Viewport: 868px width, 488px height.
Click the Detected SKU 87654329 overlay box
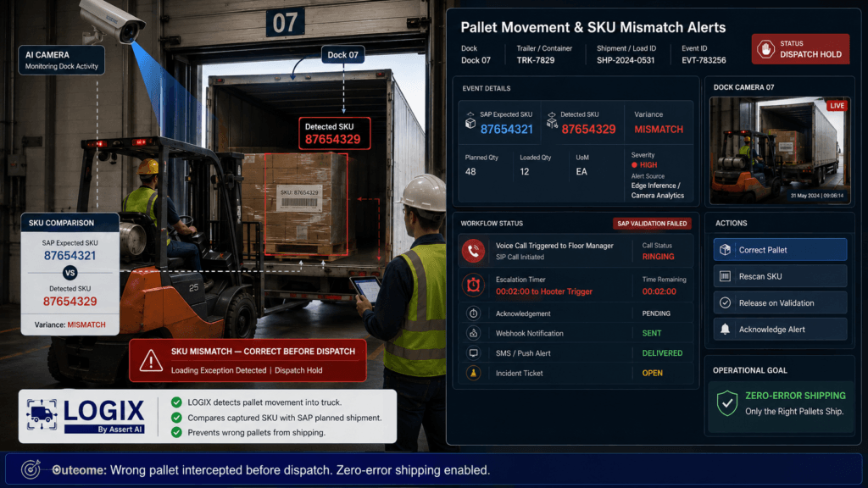pyautogui.click(x=334, y=133)
